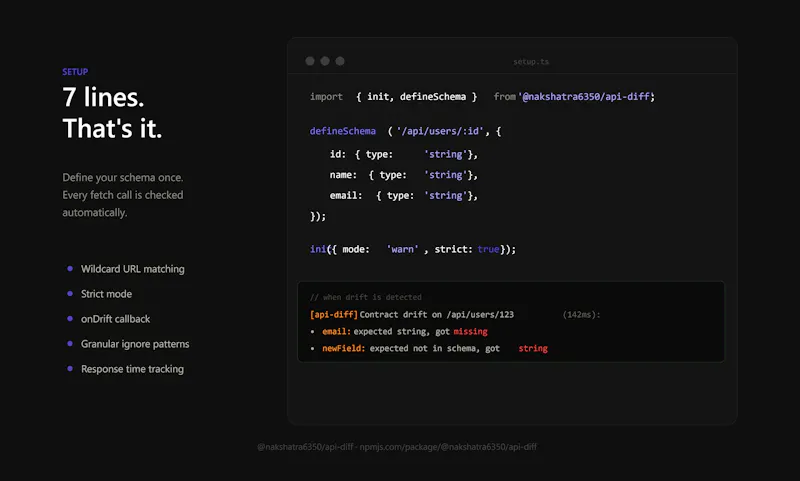Click the name type string line
This screenshot has width=800, height=481.
(404, 175)
